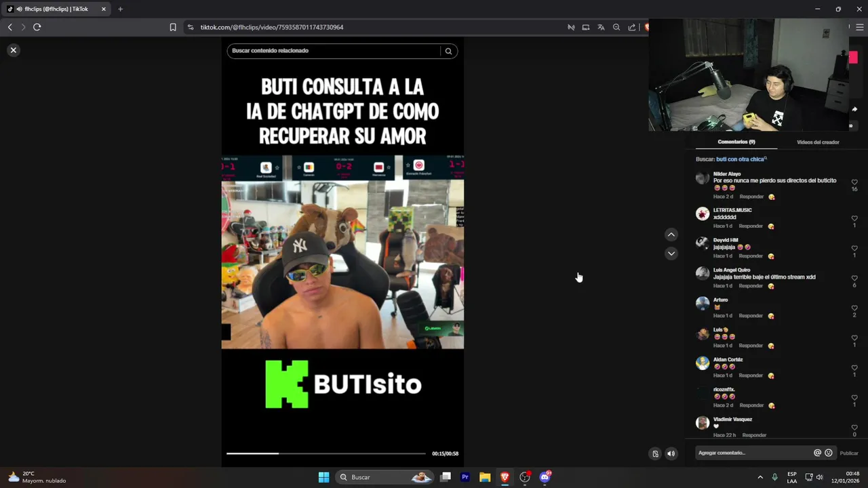Show hidden system tray icons
The image size is (868, 488).
pyautogui.click(x=760, y=477)
